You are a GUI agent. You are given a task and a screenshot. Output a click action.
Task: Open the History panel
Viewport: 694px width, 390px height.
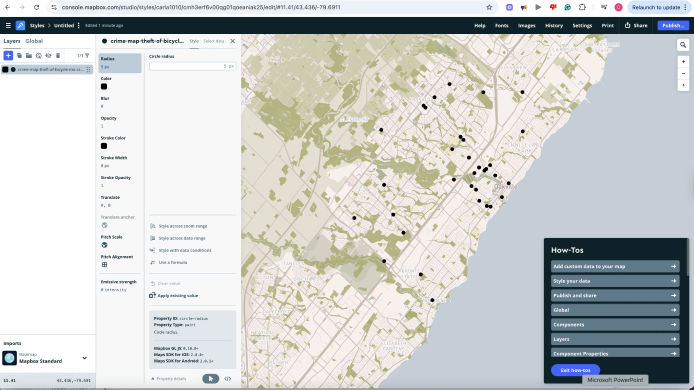tap(554, 26)
